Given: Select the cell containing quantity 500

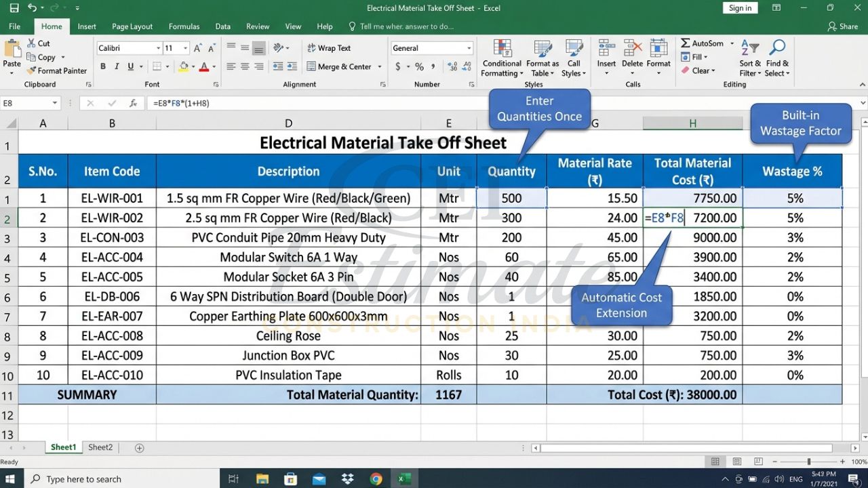Looking at the screenshot, I should [x=511, y=198].
